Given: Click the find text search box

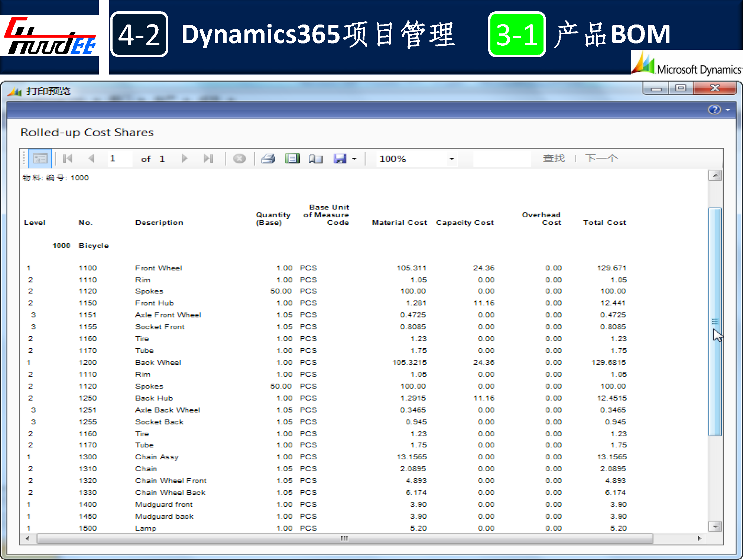Looking at the screenshot, I should coord(502,159).
